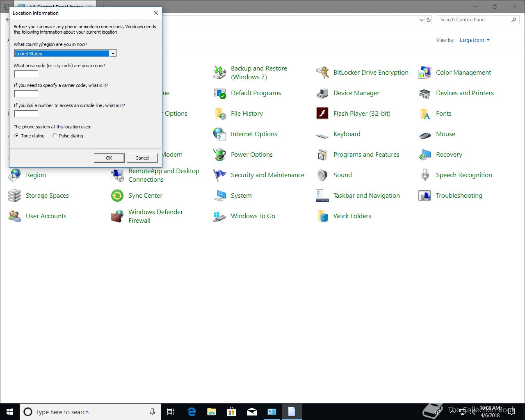Open Security and Maintenance flag icon
Screen dimensions: 525x420
pyautogui.click(x=220, y=175)
